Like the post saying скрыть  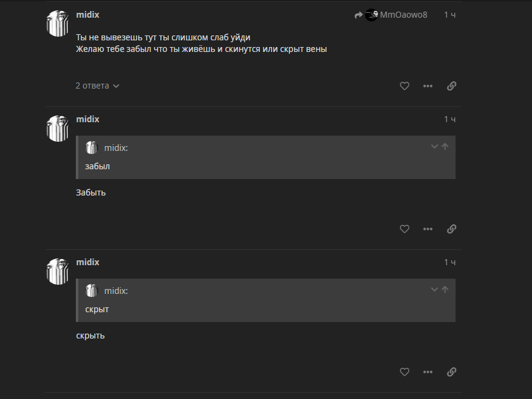(404, 372)
